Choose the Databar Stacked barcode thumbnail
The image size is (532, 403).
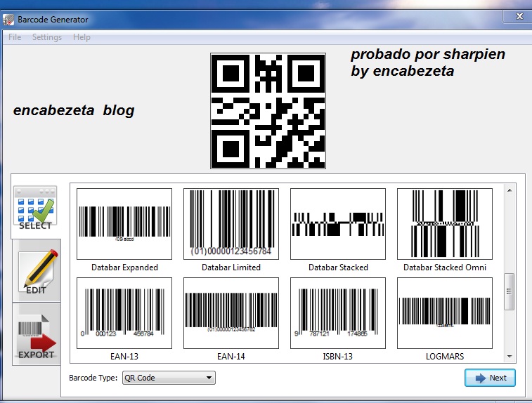coord(338,224)
